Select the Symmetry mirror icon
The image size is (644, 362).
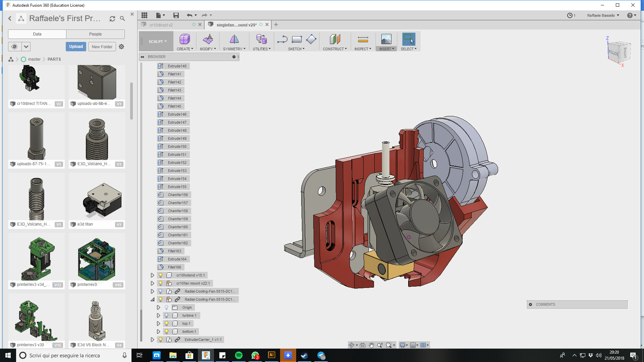[234, 39]
